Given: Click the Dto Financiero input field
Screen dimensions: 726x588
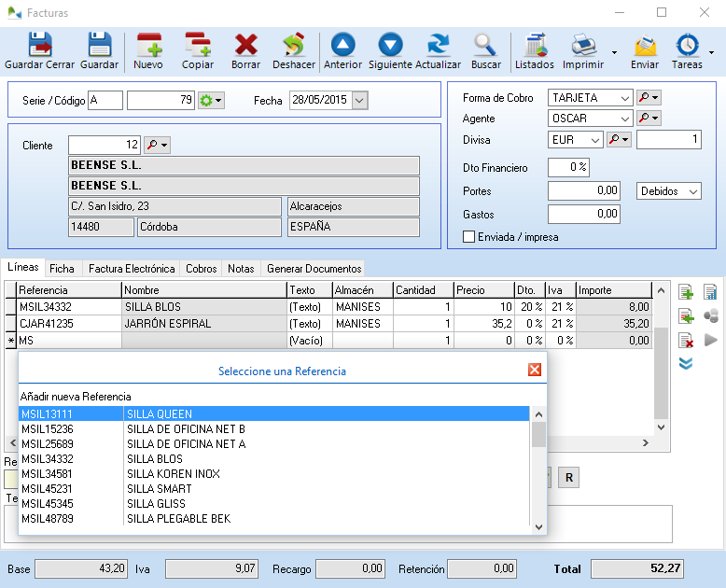Looking at the screenshot, I should point(568,167).
